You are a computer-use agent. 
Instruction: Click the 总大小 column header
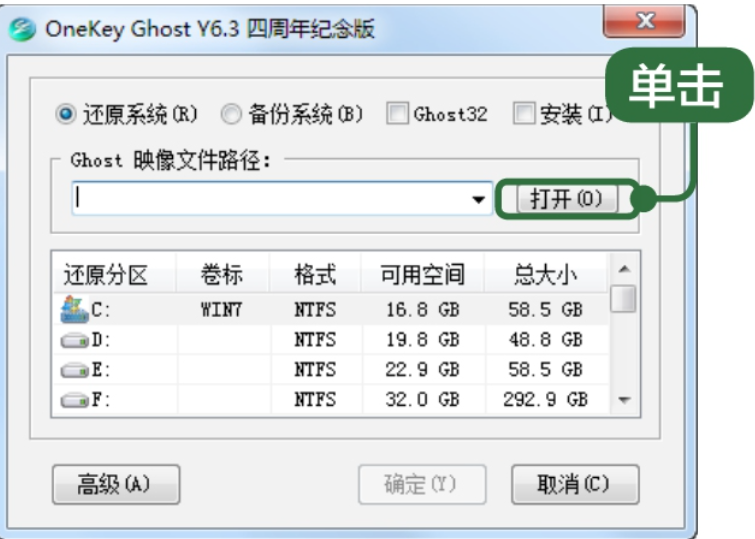[x=546, y=275]
